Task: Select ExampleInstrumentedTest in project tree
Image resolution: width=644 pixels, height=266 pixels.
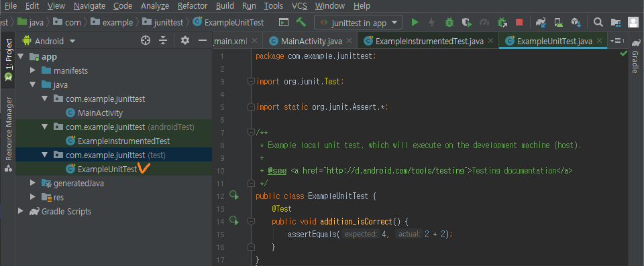Action: (x=123, y=141)
